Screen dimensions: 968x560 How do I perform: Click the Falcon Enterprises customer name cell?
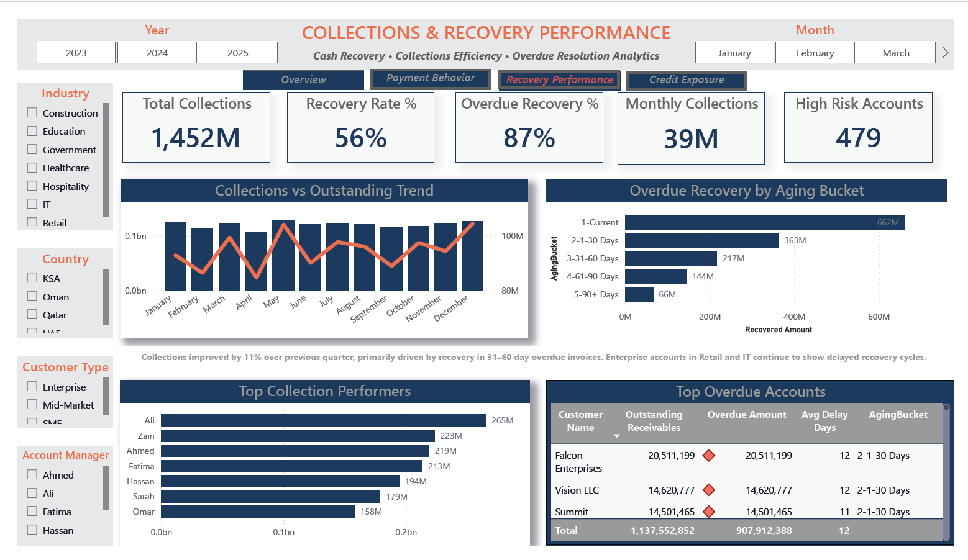(578, 462)
